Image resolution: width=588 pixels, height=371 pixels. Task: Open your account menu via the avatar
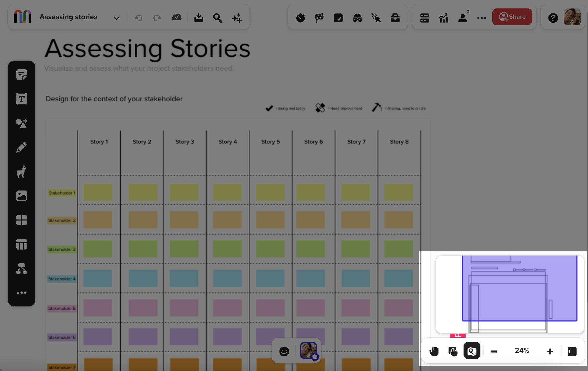point(572,17)
